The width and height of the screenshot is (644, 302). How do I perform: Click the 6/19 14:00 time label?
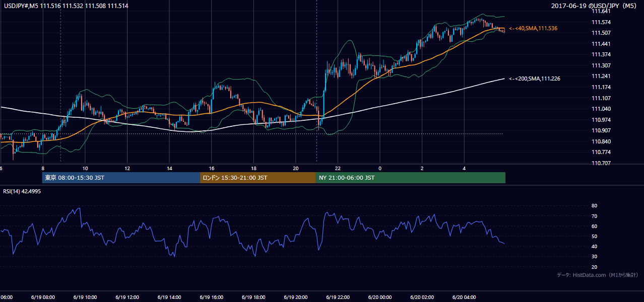coord(169,297)
